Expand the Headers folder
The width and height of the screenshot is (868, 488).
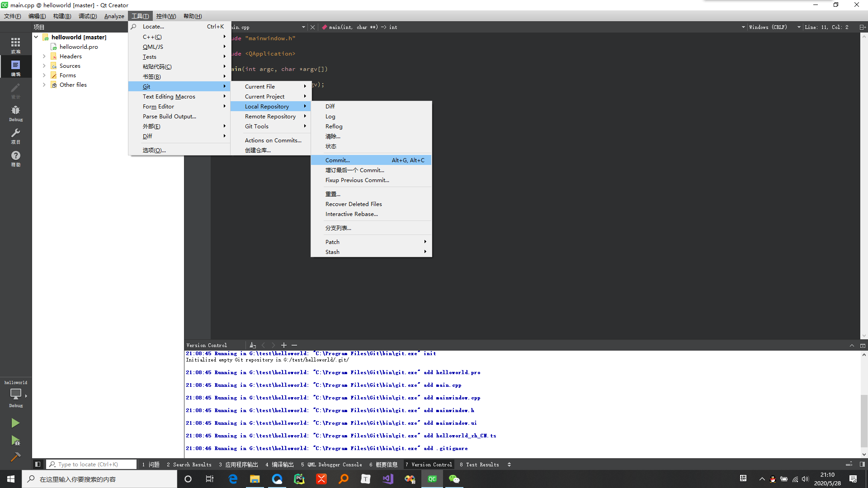pyautogui.click(x=44, y=56)
